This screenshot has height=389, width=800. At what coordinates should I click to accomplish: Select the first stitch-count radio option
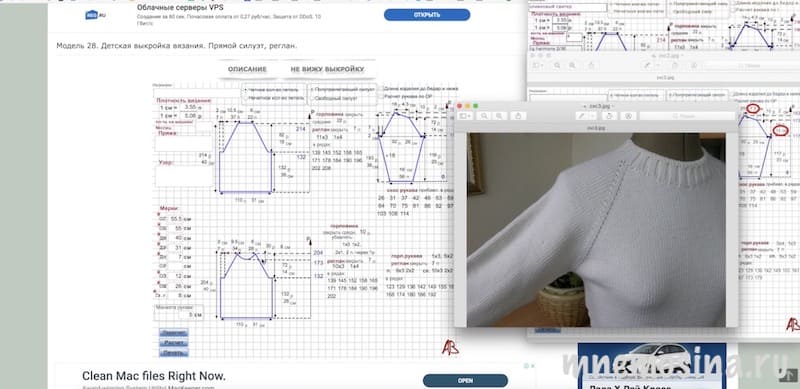coord(245,90)
